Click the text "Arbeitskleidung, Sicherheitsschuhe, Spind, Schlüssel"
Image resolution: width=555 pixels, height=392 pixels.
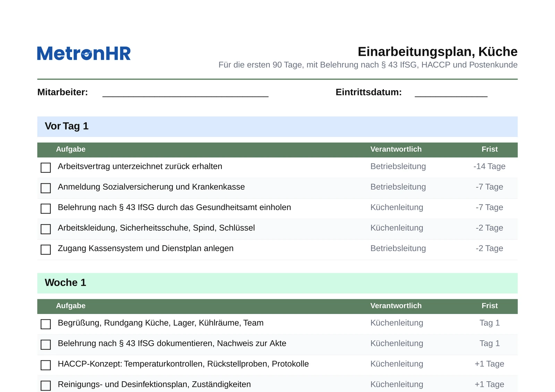[156, 228]
